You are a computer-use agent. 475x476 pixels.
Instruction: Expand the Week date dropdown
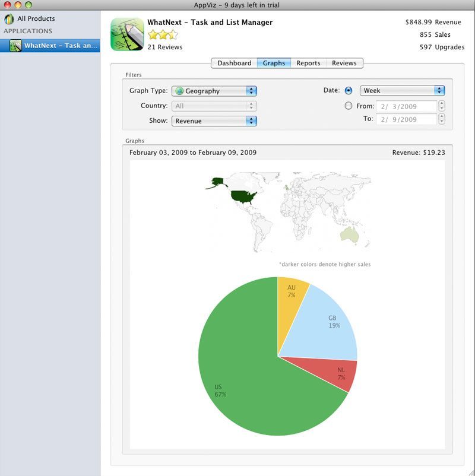(402, 91)
